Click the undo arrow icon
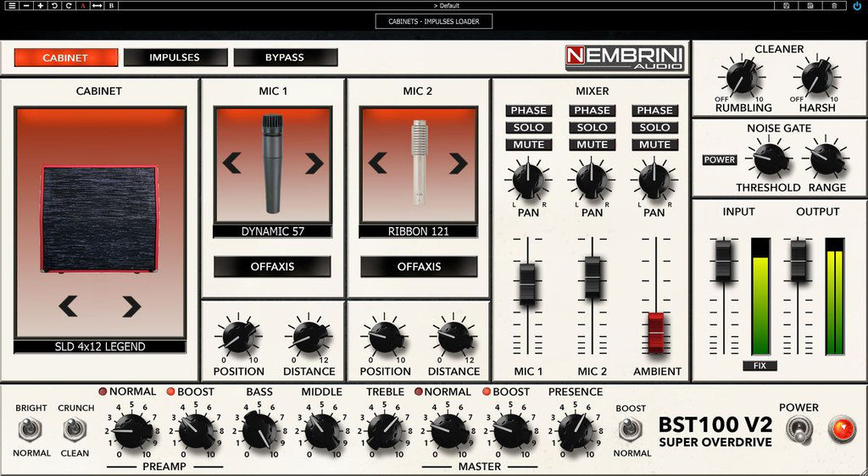Viewport: 868px width, 476px height. click(x=54, y=6)
